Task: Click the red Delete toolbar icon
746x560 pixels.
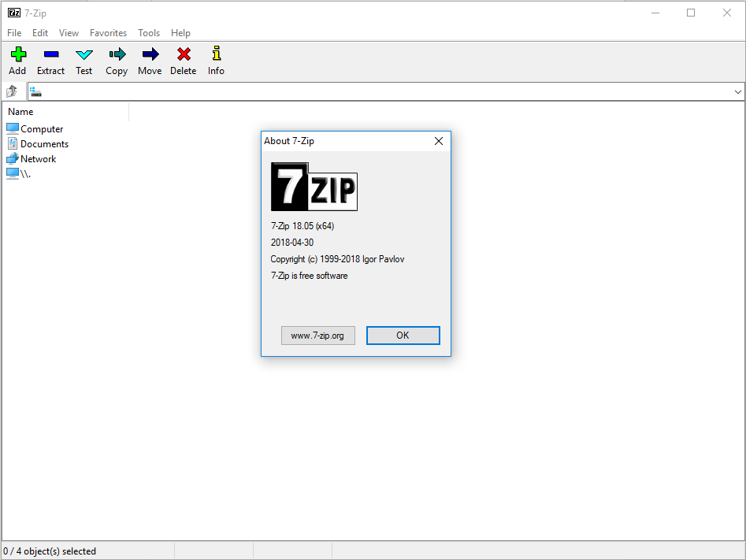Action: tap(184, 54)
